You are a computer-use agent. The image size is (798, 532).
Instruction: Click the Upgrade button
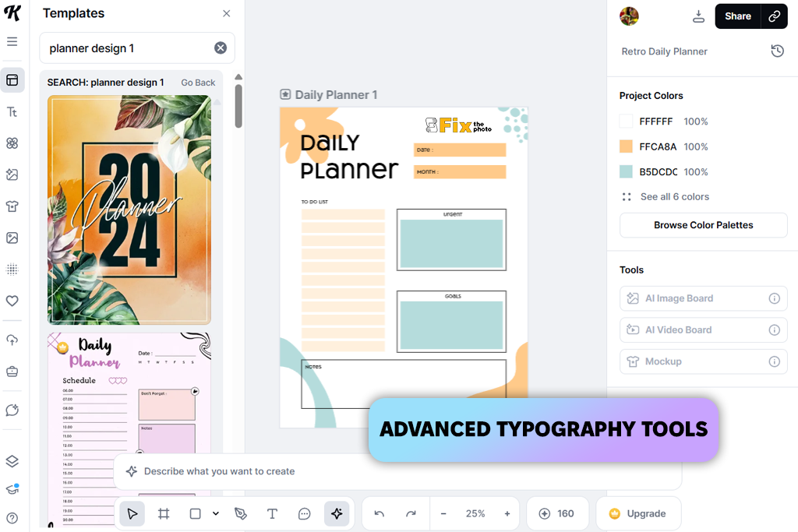click(x=637, y=513)
